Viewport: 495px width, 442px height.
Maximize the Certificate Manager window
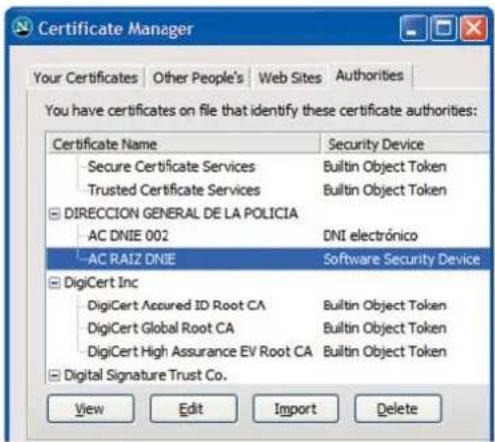(x=443, y=28)
